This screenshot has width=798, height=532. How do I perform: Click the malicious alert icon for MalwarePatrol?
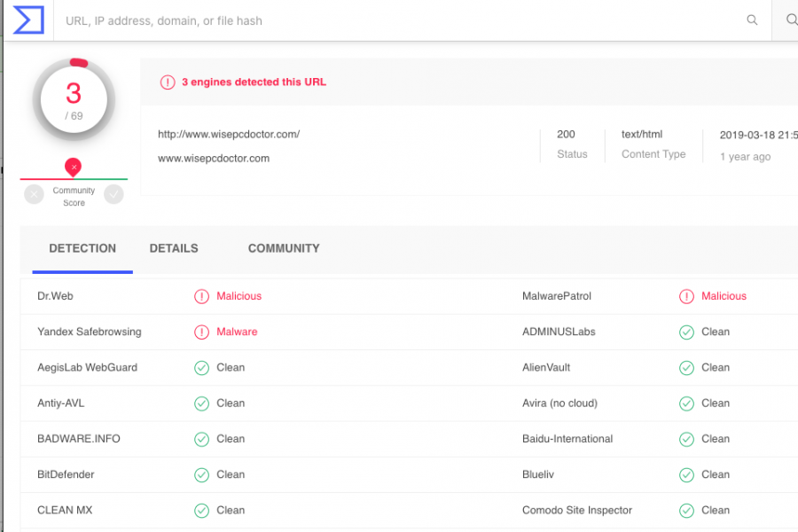(686, 296)
